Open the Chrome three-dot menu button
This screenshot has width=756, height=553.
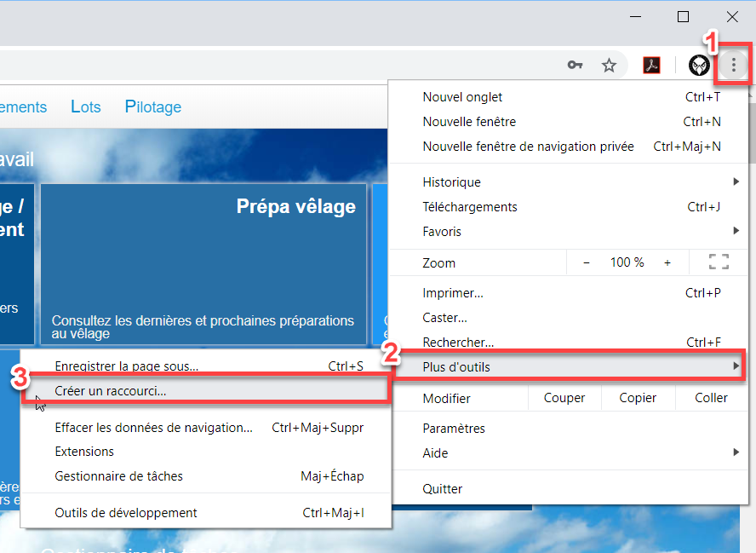[x=733, y=65]
